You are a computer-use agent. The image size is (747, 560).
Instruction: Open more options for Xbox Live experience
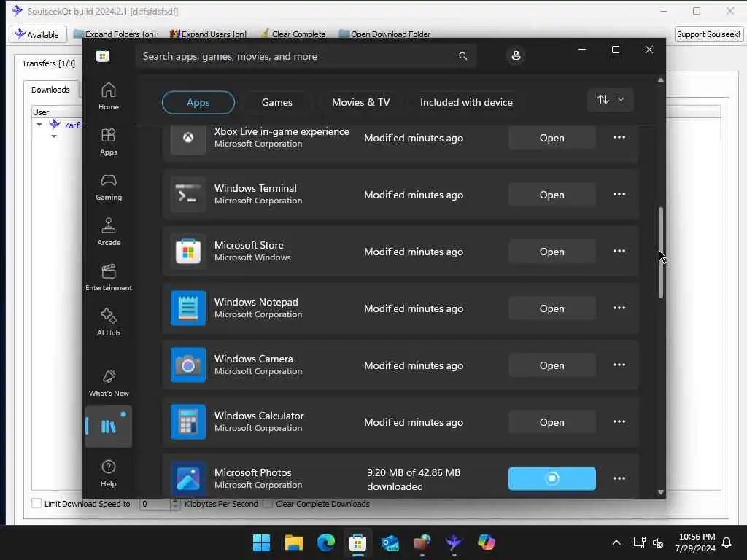click(x=619, y=138)
